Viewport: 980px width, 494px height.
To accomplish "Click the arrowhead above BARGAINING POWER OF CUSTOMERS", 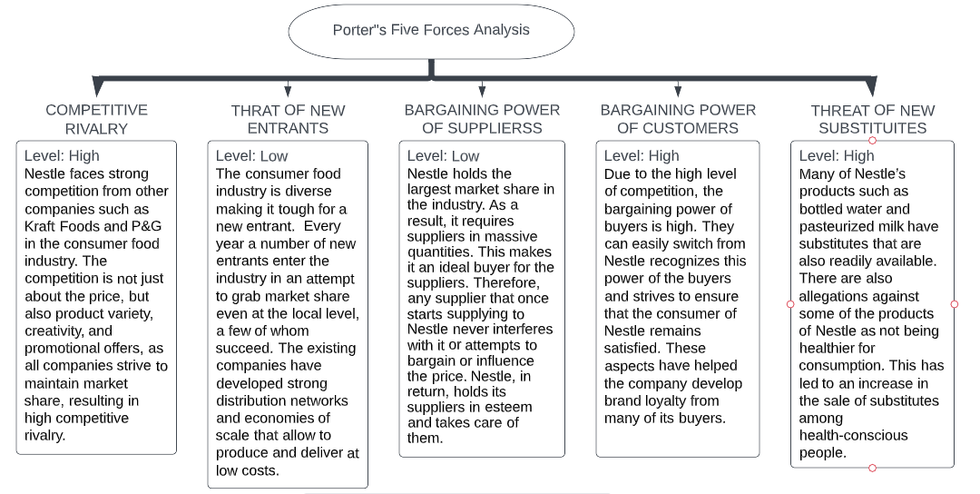I will tap(678, 90).
